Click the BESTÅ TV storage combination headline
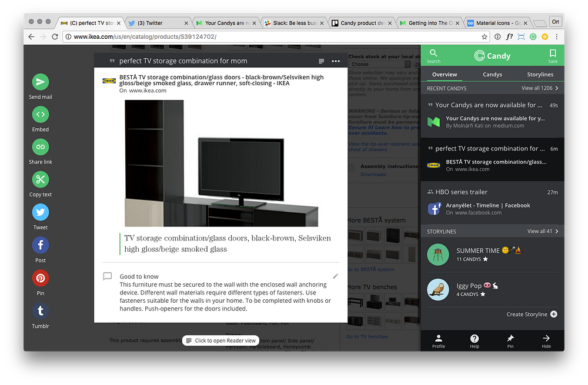Viewport: 588px width, 385px height. pos(221,80)
